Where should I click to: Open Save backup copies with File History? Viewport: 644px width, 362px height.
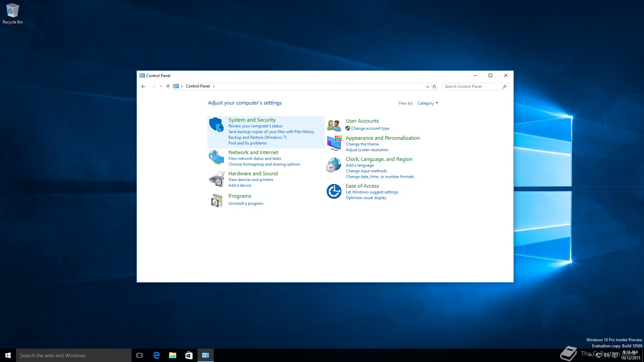point(271,132)
